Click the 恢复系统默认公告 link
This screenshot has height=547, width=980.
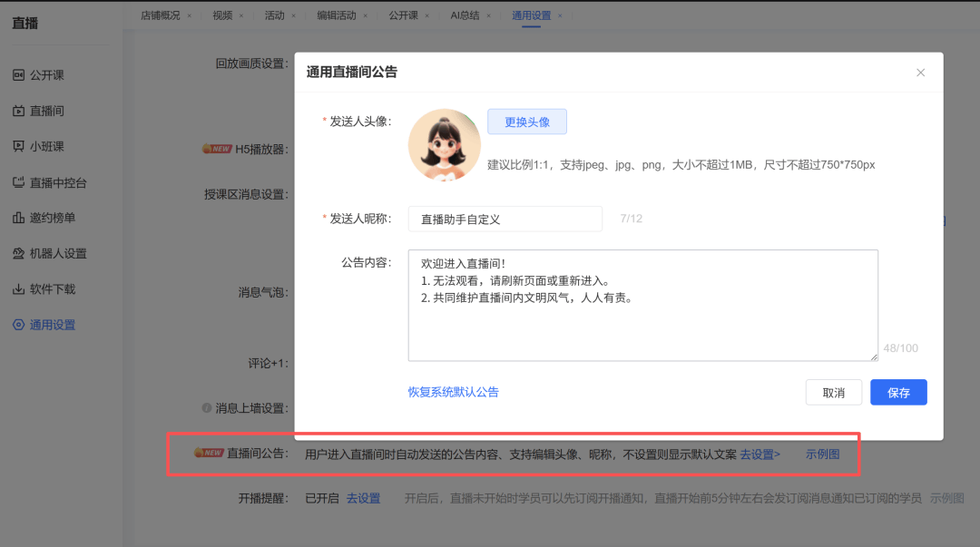tap(453, 392)
